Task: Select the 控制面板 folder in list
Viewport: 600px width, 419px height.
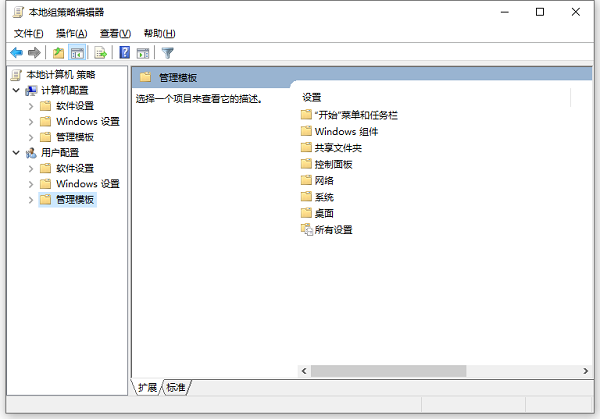Action: pos(333,164)
